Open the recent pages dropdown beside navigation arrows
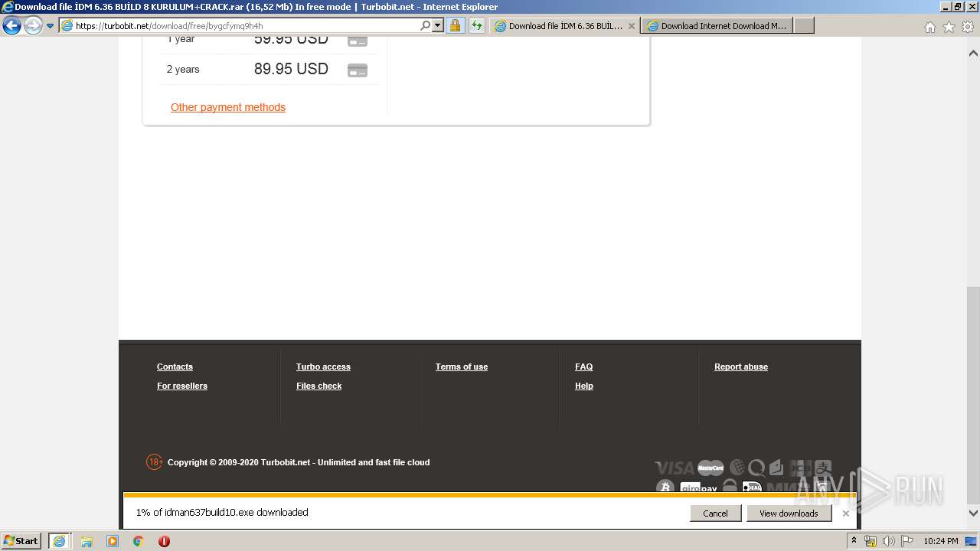Viewport: 980px width, 551px height. coord(51,26)
